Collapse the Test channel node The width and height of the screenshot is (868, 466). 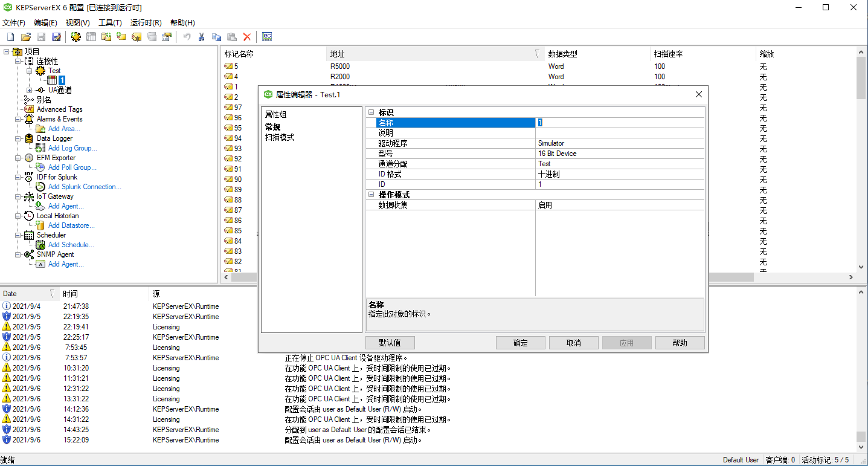click(29, 71)
